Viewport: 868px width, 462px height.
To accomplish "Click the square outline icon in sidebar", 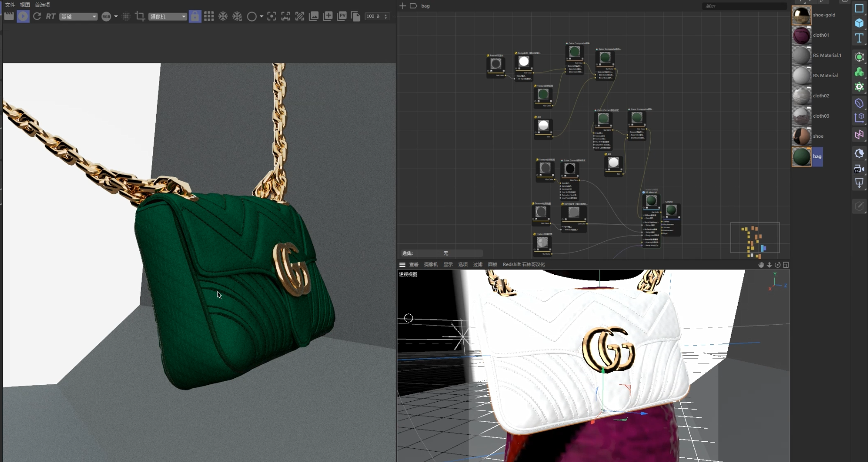I will 859,8.
